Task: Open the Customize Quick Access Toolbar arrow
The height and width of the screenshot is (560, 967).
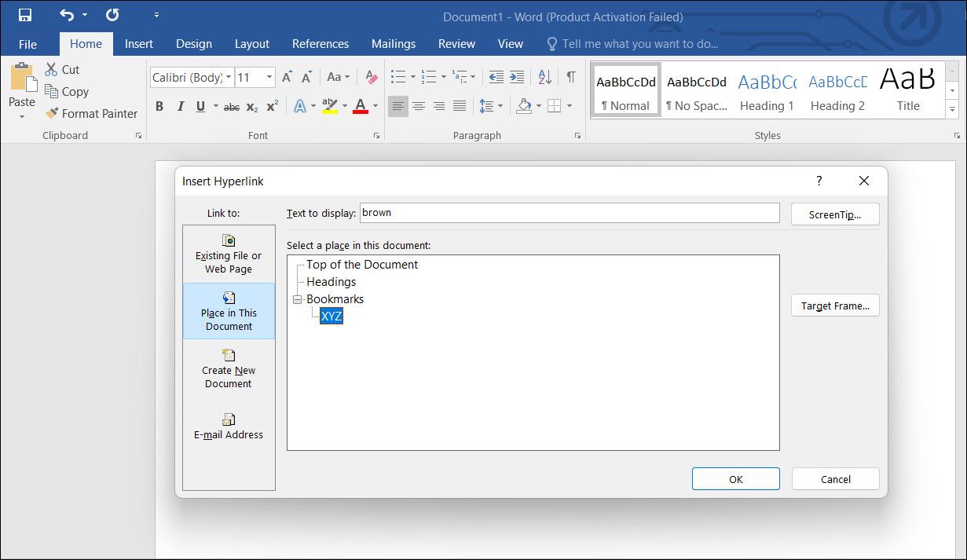Action: [x=157, y=15]
